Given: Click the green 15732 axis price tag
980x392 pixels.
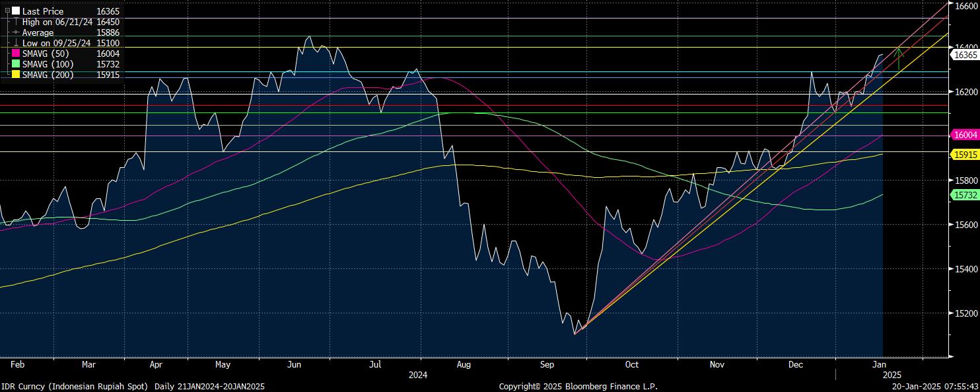Looking at the screenshot, I should pyautogui.click(x=964, y=195).
